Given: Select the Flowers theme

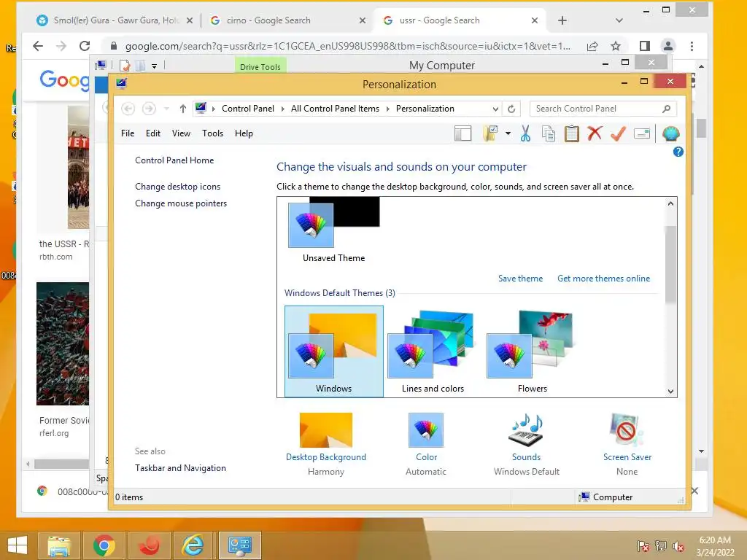Looking at the screenshot, I should [x=532, y=351].
